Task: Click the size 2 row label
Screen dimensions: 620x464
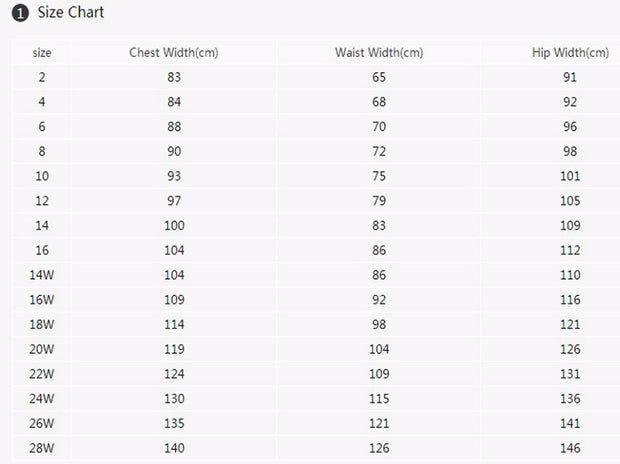Action: pyautogui.click(x=42, y=77)
